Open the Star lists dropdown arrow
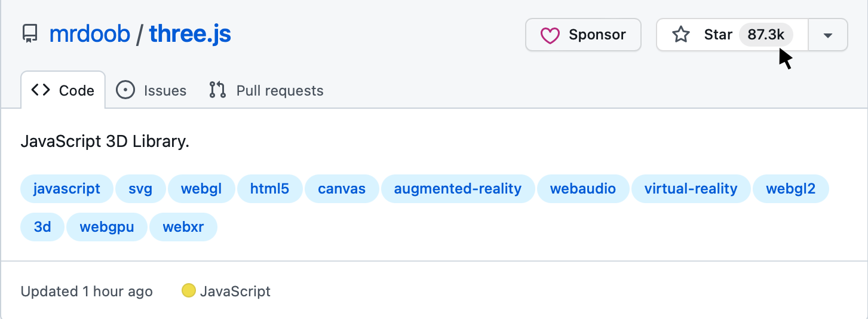Image resolution: width=868 pixels, height=319 pixels. click(x=827, y=35)
